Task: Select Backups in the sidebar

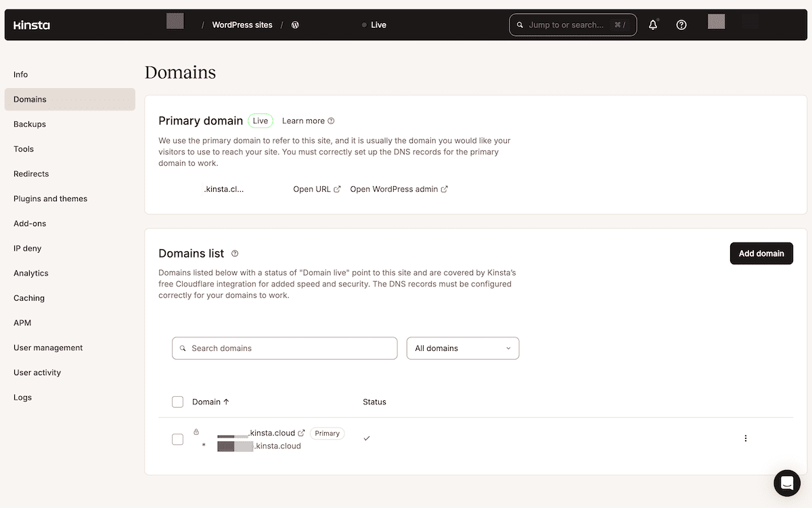Action: click(29, 124)
